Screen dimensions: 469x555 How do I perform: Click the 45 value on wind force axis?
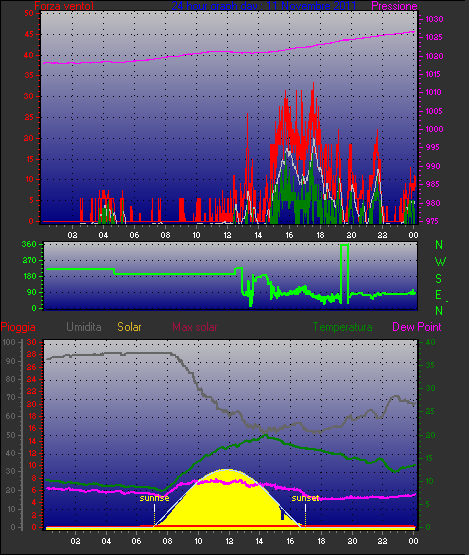coord(29,34)
